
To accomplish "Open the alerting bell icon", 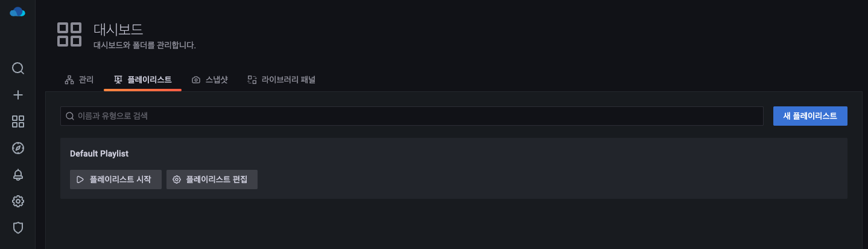I will [18, 175].
